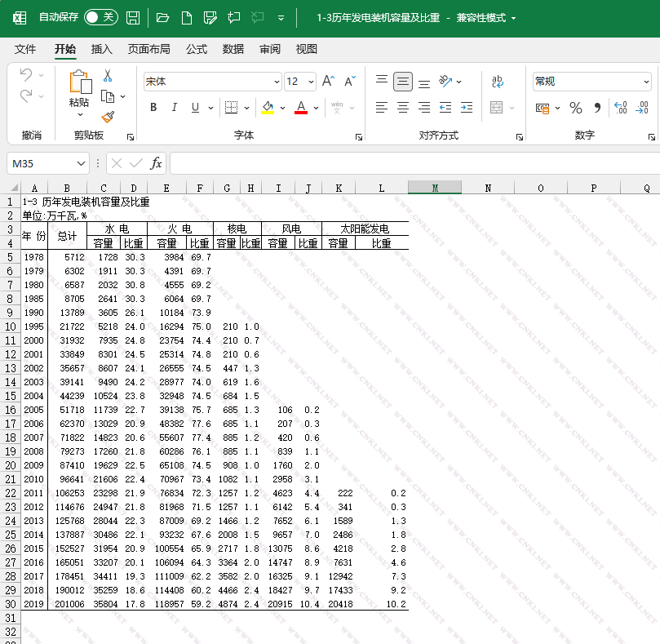Click the Cut scissors icon

click(x=107, y=76)
